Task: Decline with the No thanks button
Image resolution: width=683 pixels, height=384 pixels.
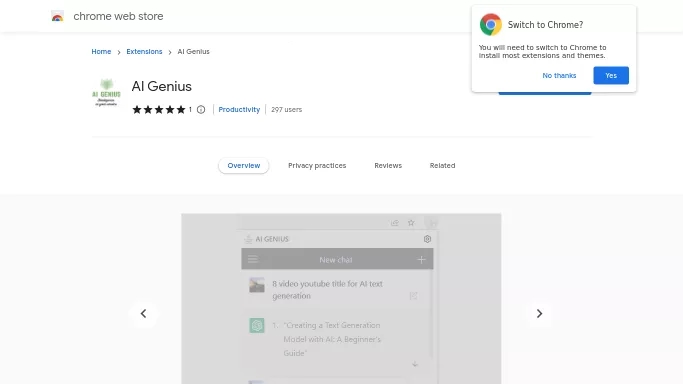Action: coord(559,75)
